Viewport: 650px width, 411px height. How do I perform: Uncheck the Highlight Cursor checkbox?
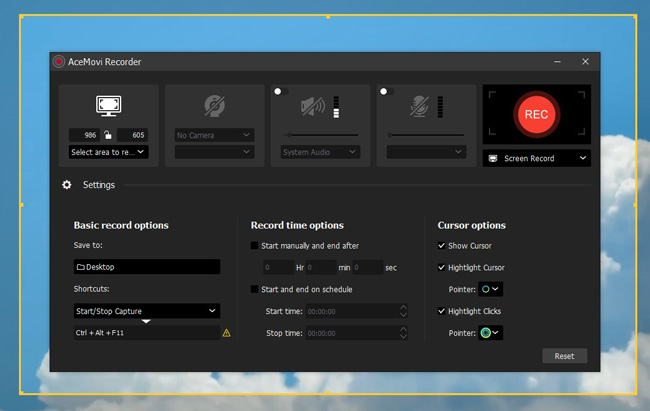[x=441, y=268]
